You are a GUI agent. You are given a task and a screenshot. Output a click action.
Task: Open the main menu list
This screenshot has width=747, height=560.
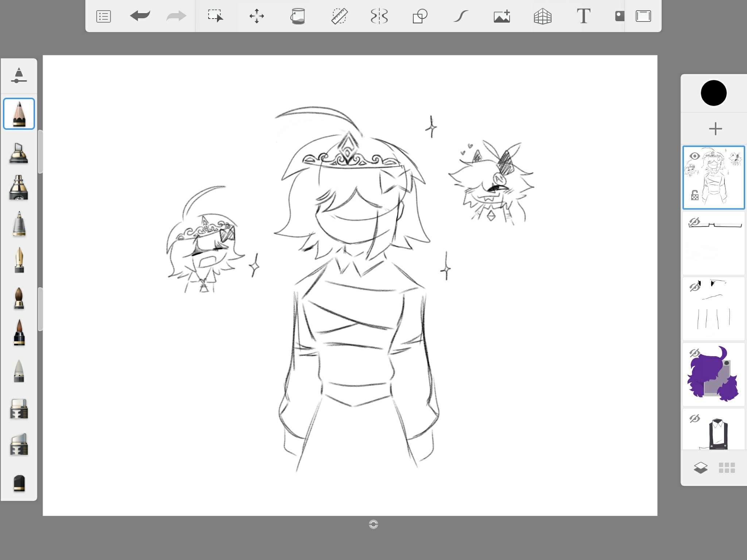tap(104, 16)
